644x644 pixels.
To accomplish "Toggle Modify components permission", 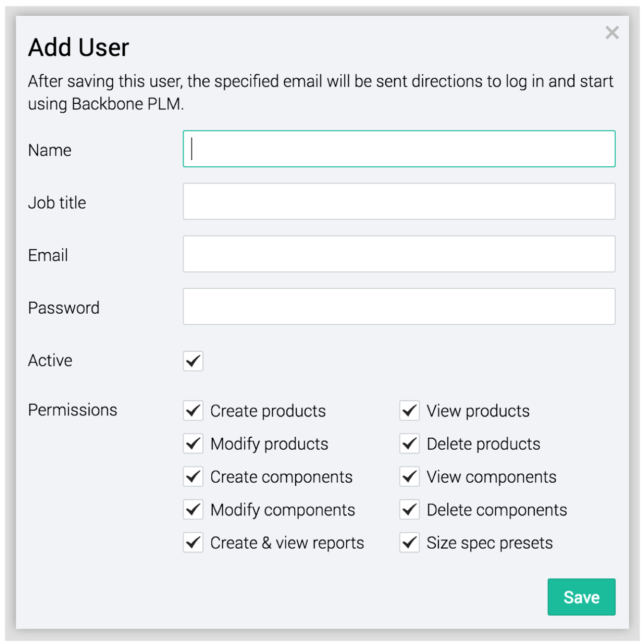I will 193,510.
